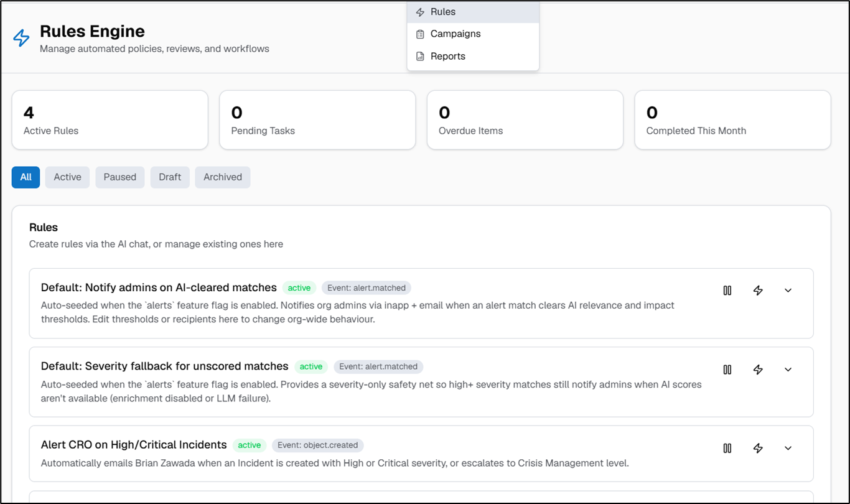Trigger the Notify admins on AI-cleared matches rule

click(758, 291)
